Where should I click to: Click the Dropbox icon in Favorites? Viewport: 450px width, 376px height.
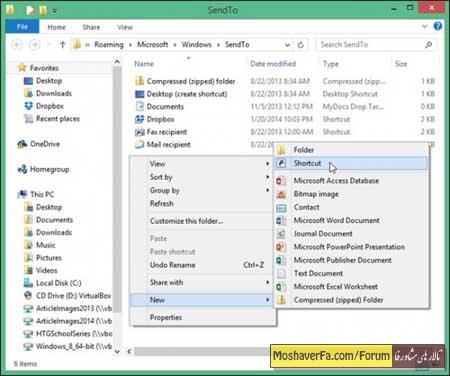tap(29, 106)
